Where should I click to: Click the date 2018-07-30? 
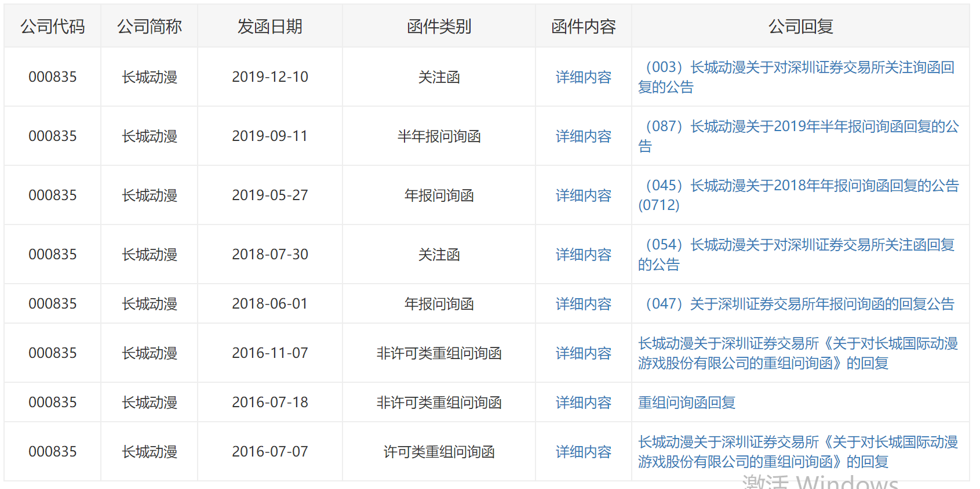pyautogui.click(x=270, y=255)
